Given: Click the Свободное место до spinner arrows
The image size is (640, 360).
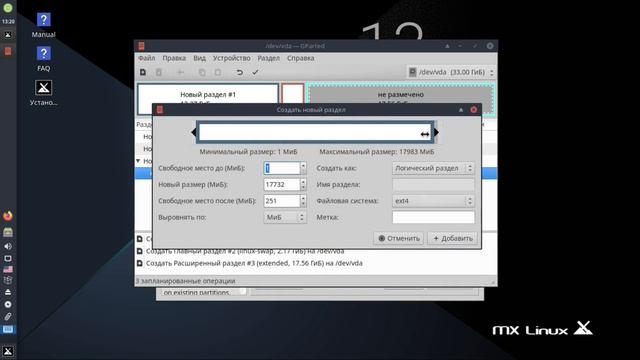Looking at the screenshot, I should (303, 168).
